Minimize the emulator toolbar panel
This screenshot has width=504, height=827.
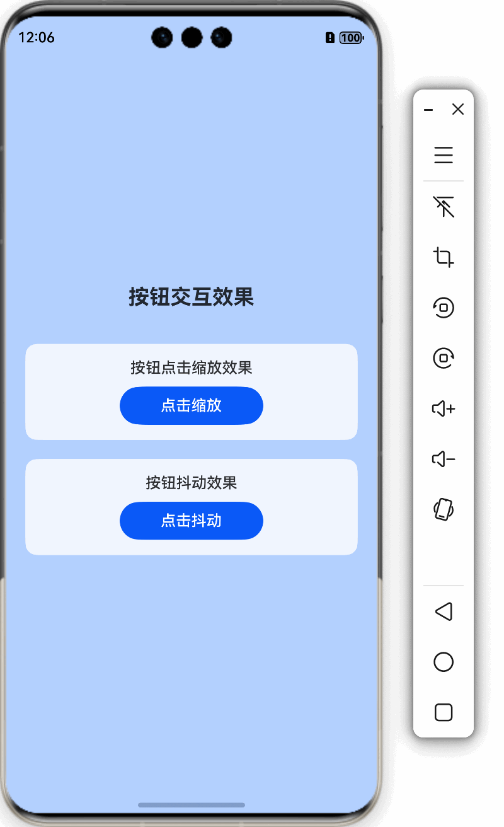coord(429,110)
